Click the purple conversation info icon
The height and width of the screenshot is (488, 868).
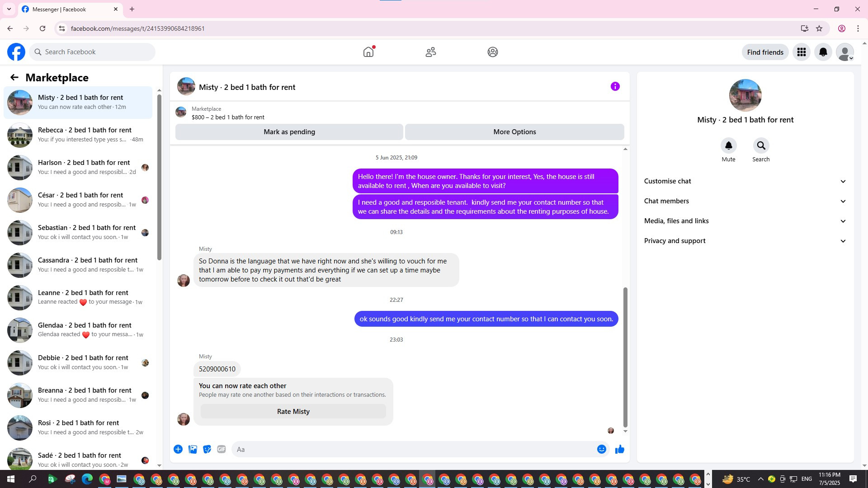click(615, 86)
